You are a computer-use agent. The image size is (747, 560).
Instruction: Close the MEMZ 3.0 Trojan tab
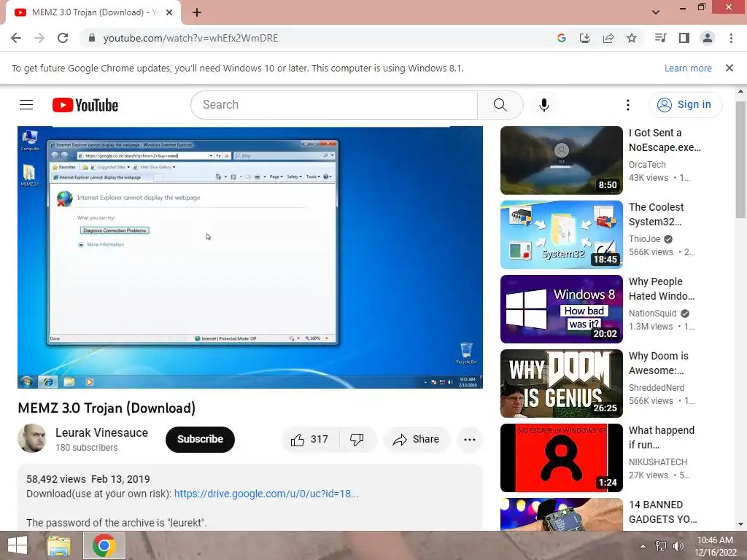pyautogui.click(x=169, y=12)
